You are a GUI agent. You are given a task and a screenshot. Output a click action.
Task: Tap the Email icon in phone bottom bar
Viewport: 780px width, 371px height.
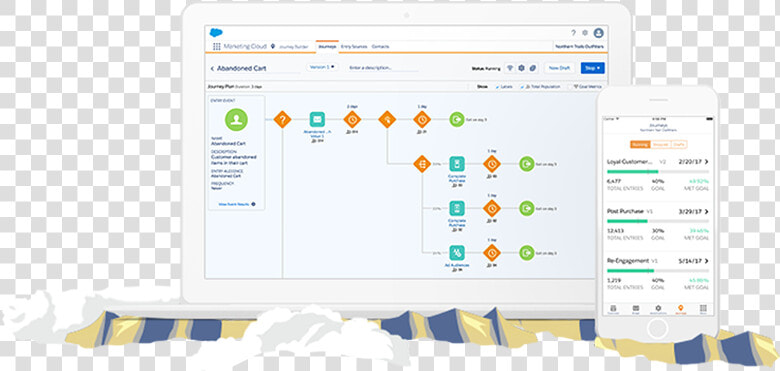pos(635,308)
